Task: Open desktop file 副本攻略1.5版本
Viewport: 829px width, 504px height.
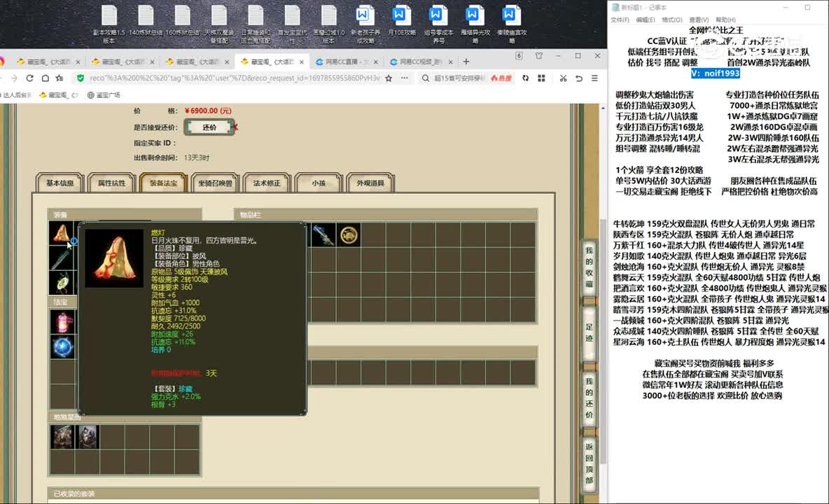Action: [109, 24]
